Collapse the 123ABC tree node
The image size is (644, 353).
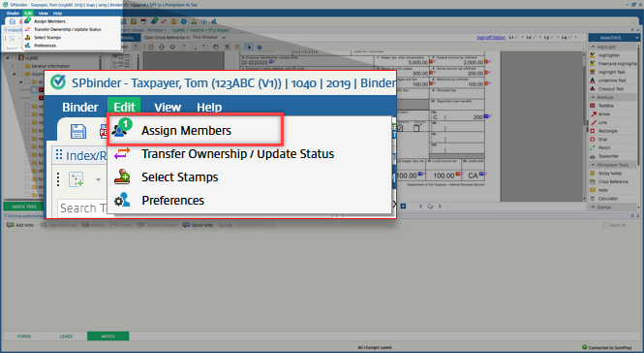pyautogui.click(x=7, y=58)
